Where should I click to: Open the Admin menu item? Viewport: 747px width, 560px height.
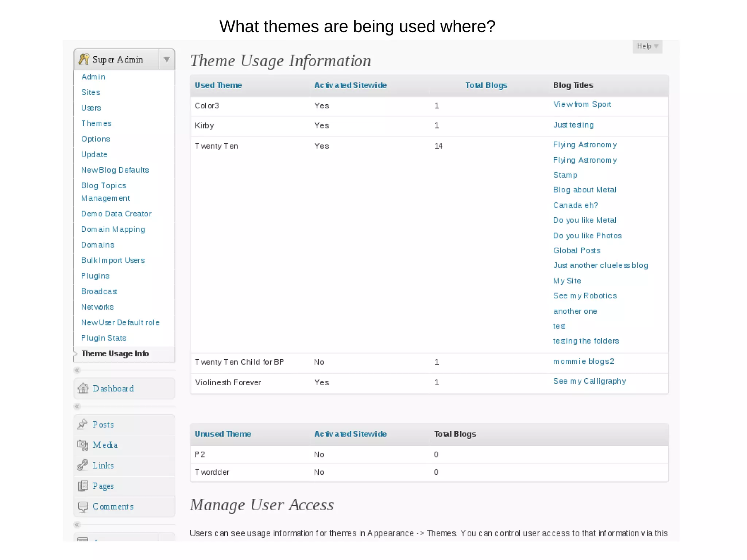tap(93, 77)
